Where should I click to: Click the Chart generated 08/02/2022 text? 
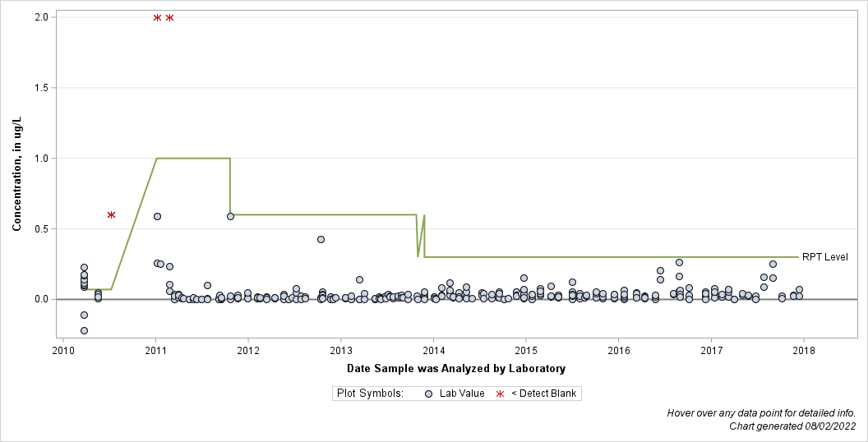pyautogui.click(x=792, y=426)
